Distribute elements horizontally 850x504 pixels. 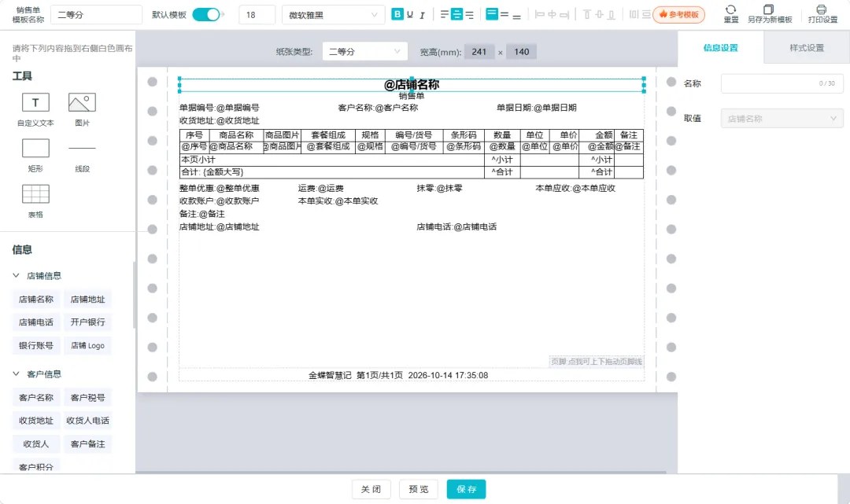(634, 15)
